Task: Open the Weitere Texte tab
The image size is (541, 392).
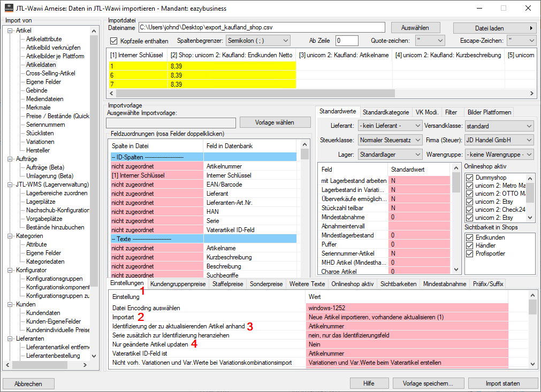Action: 307,284
